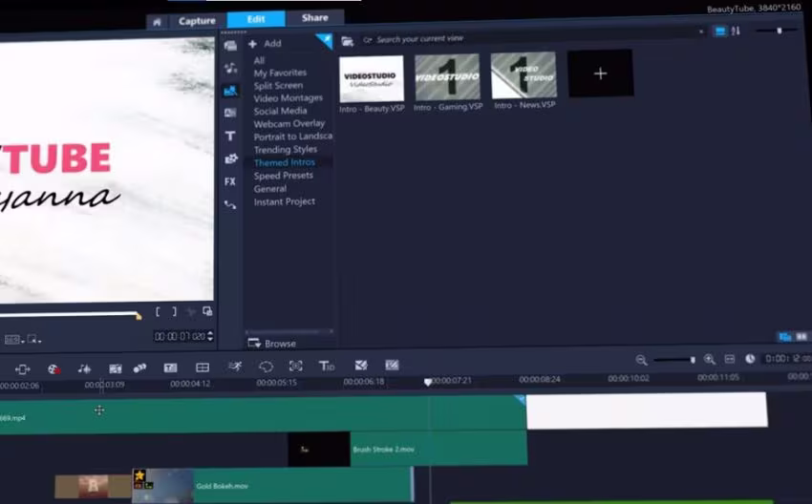This screenshot has height=504, width=812.
Task: Click Add to create a new folder
Action: [265, 44]
